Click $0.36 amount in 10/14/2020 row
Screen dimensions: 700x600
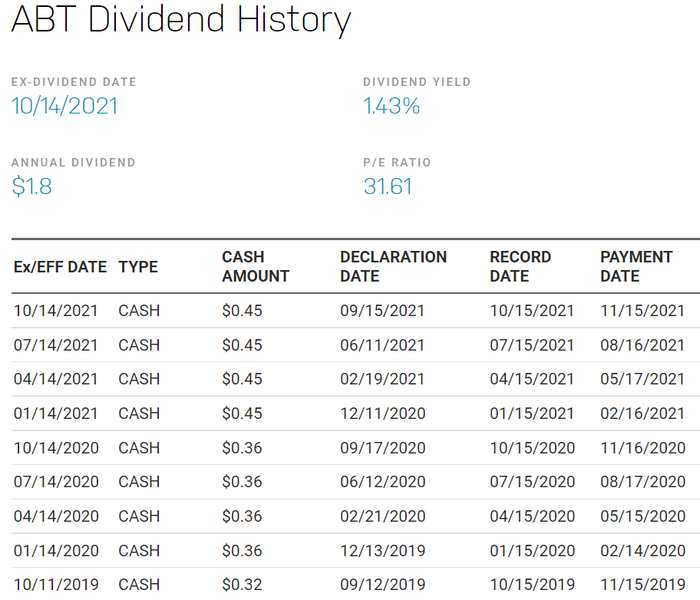243,448
